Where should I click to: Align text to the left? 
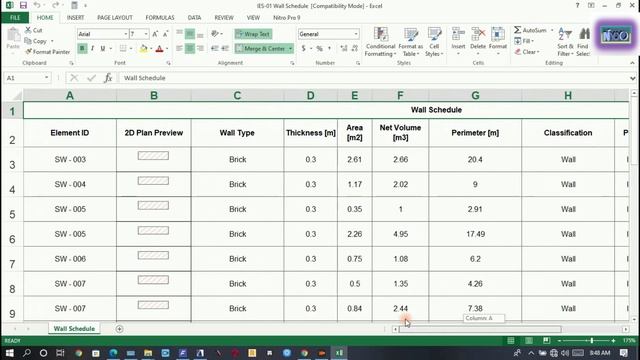coord(180,49)
